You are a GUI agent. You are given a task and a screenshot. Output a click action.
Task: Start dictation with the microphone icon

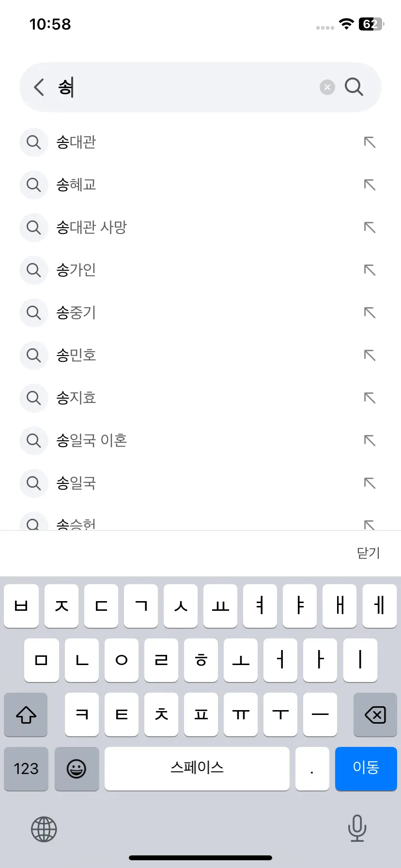(x=357, y=828)
